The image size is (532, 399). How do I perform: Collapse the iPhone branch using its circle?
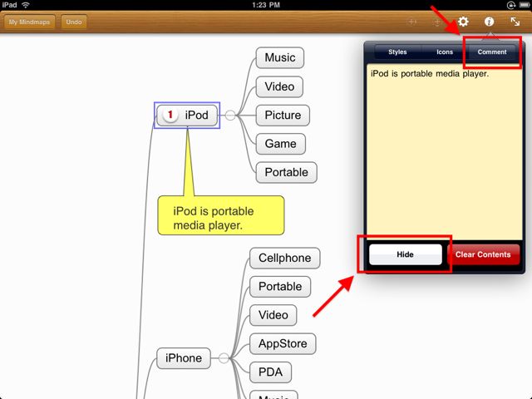tap(224, 358)
